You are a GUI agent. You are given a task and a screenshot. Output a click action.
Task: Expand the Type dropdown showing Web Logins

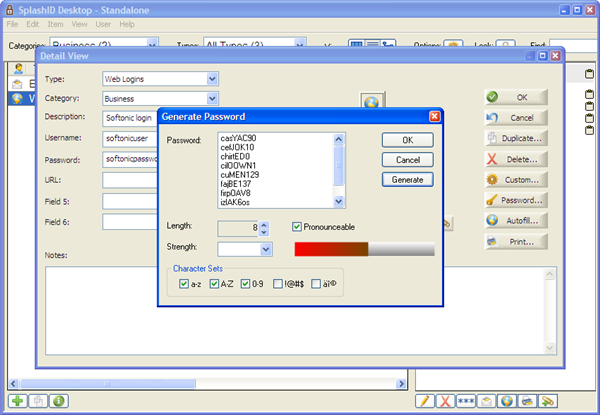212,78
